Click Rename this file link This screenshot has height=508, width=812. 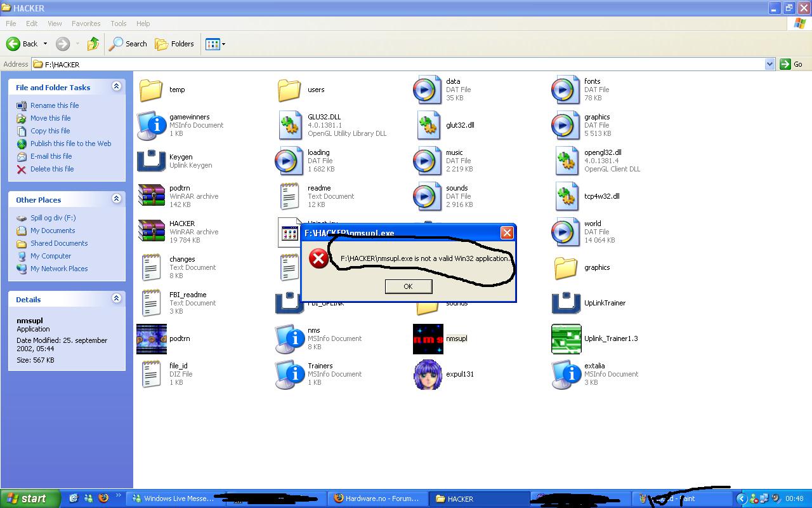(55, 105)
